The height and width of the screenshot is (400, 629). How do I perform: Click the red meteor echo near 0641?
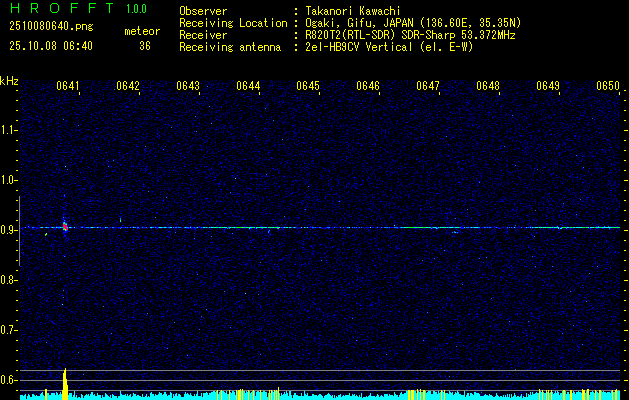pyautogui.click(x=65, y=227)
